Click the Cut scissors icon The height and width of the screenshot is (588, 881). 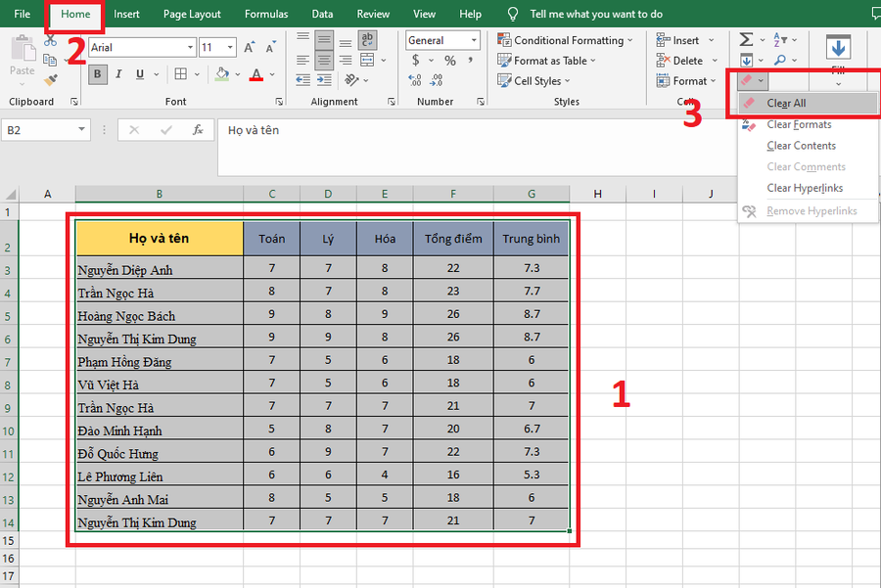coord(50,40)
